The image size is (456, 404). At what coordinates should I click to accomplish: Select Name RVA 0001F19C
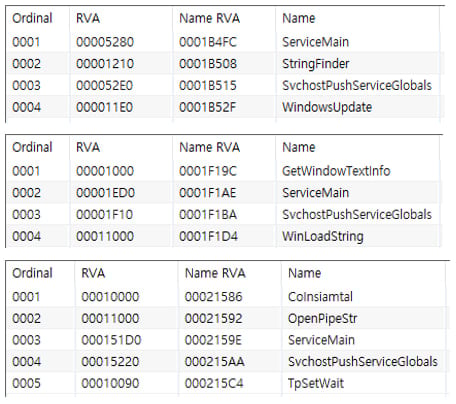(208, 171)
